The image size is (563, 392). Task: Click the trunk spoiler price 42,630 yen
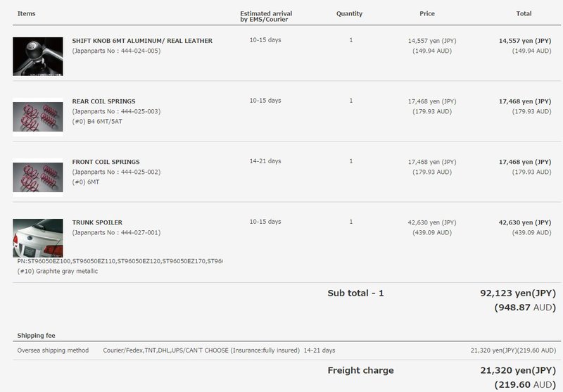click(x=432, y=222)
